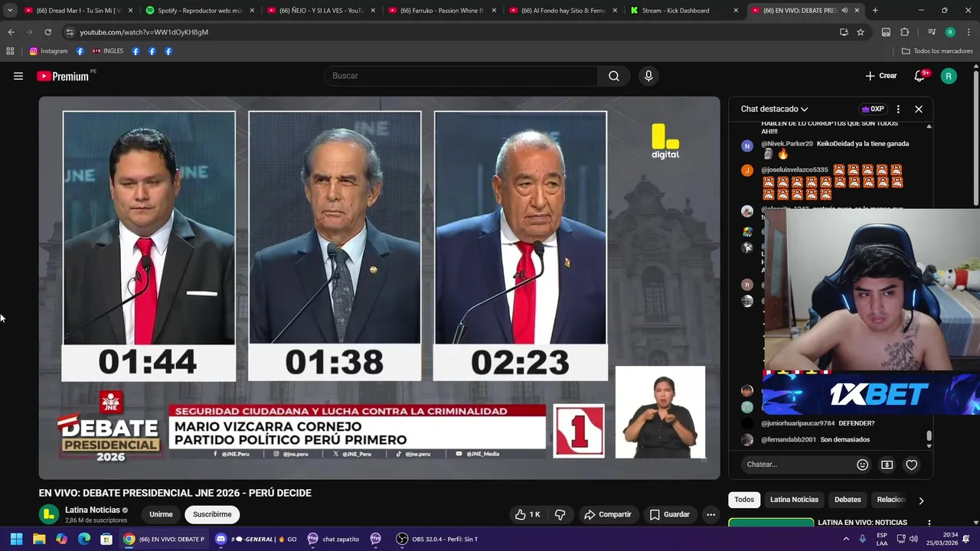Open the Windows Start menu
Image resolution: width=980 pixels, height=551 pixels.
pos(16,539)
